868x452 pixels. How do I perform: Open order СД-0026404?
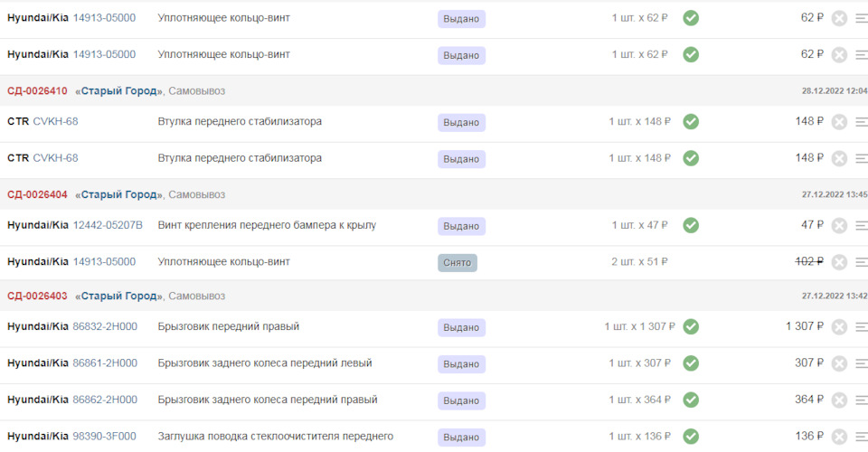point(37,194)
